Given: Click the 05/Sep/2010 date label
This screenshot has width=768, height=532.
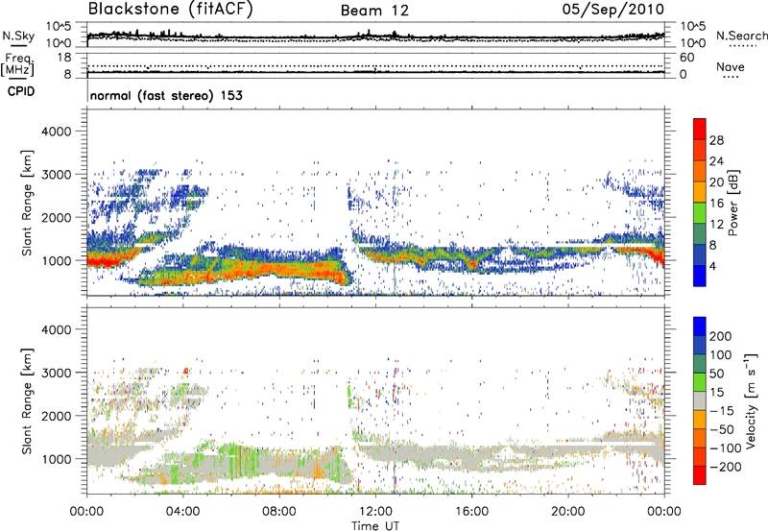Looking at the screenshot, I should tap(613, 10).
